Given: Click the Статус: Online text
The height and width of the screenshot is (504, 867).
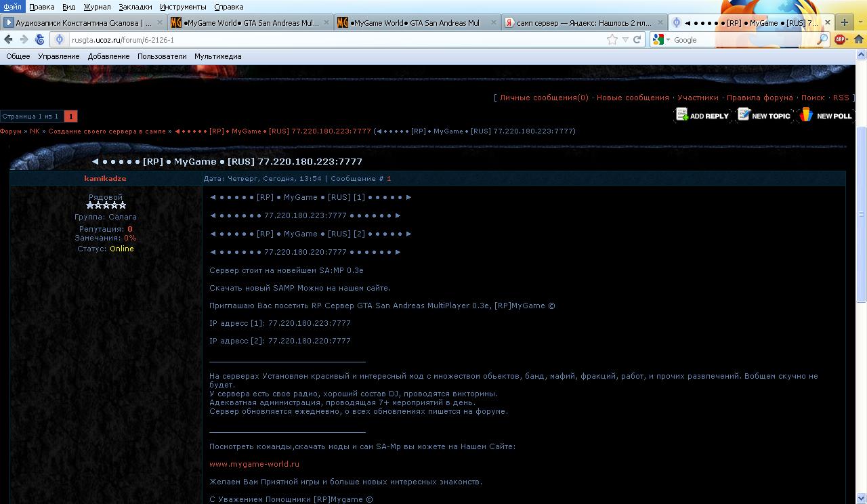Looking at the screenshot, I should (x=106, y=249).
